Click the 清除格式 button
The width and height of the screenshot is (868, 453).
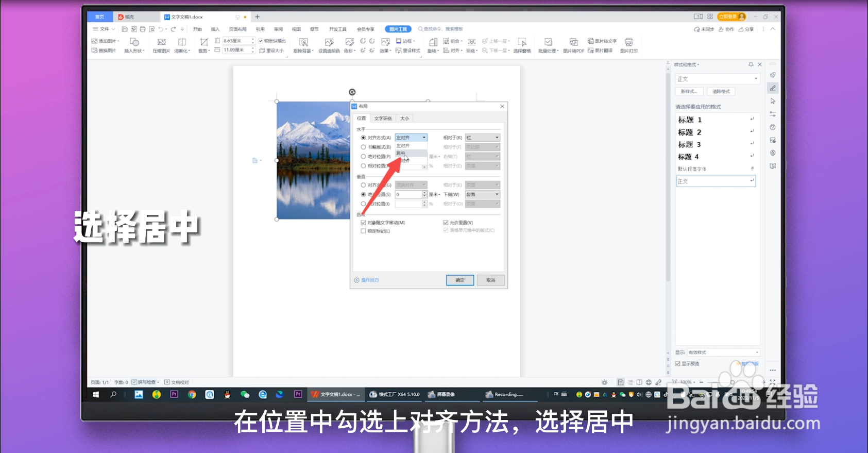click(721, 91)
